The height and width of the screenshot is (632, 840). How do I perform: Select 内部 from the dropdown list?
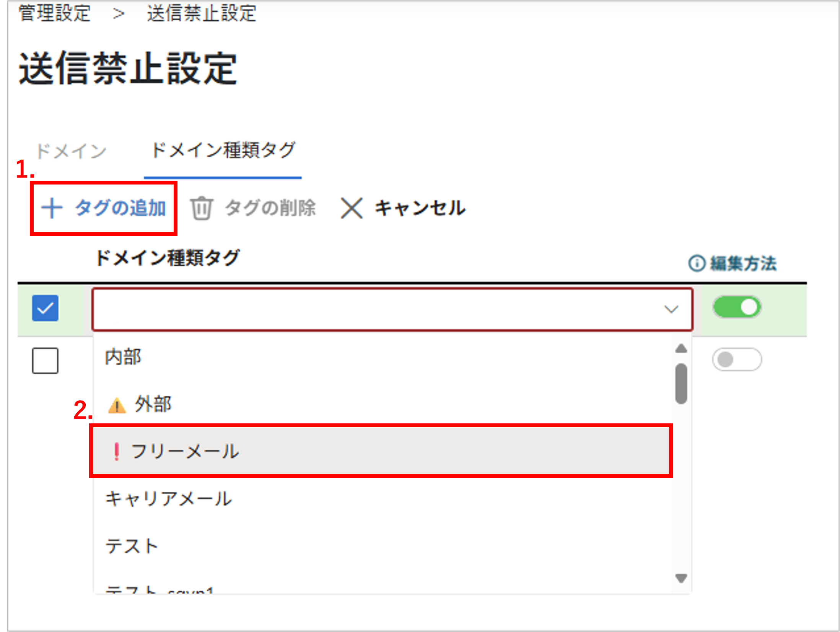(123, 357)
